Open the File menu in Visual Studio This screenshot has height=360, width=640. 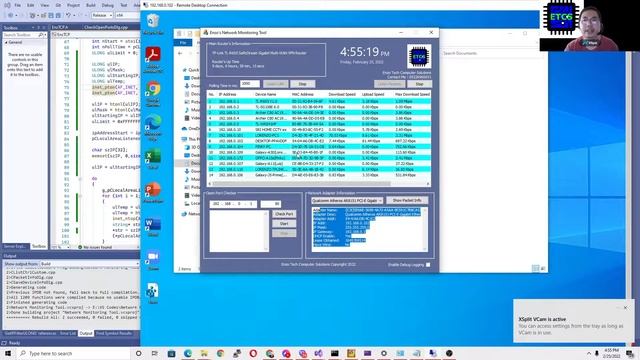[x=18, y=5]
